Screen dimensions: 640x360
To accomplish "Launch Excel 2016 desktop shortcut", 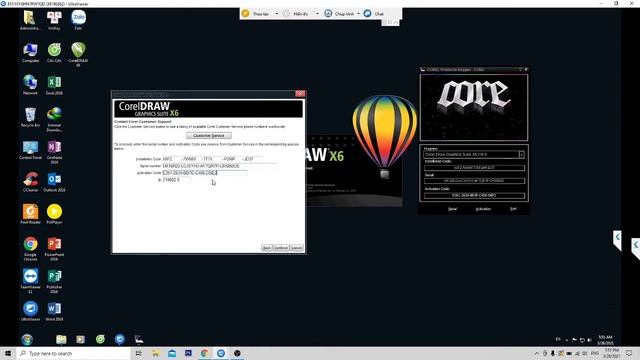I will [54, 85].
